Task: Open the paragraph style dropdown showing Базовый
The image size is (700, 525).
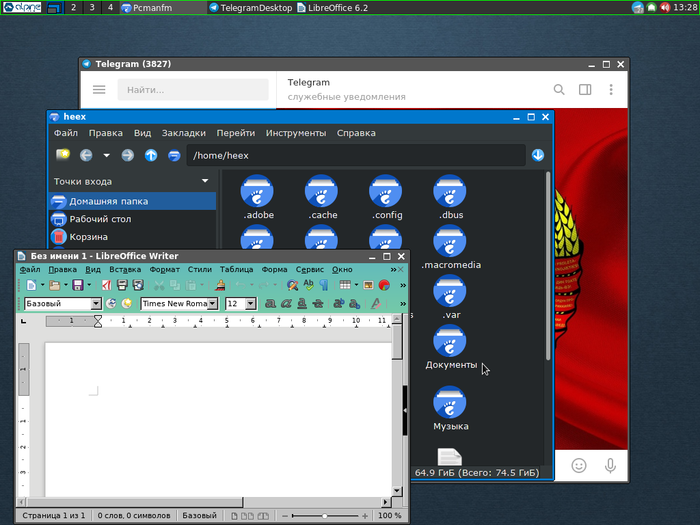Action: click(96, 303)
